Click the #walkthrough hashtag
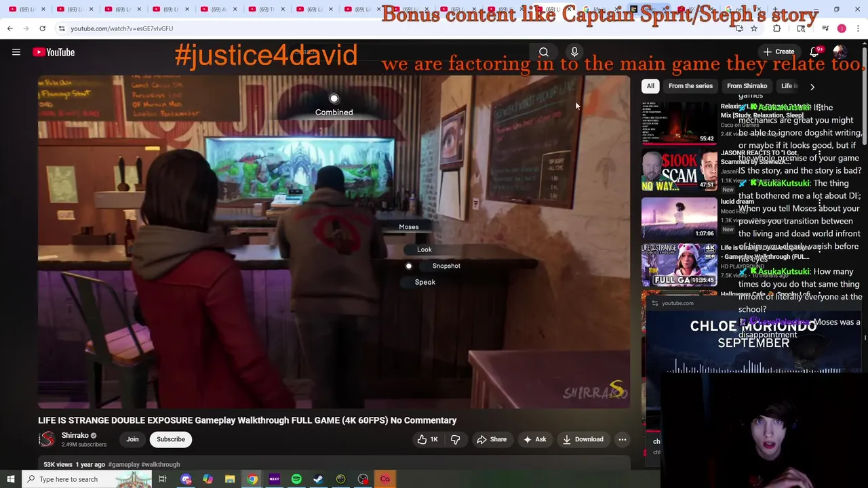Screen dimensions: 868x488 click(161, 465)
